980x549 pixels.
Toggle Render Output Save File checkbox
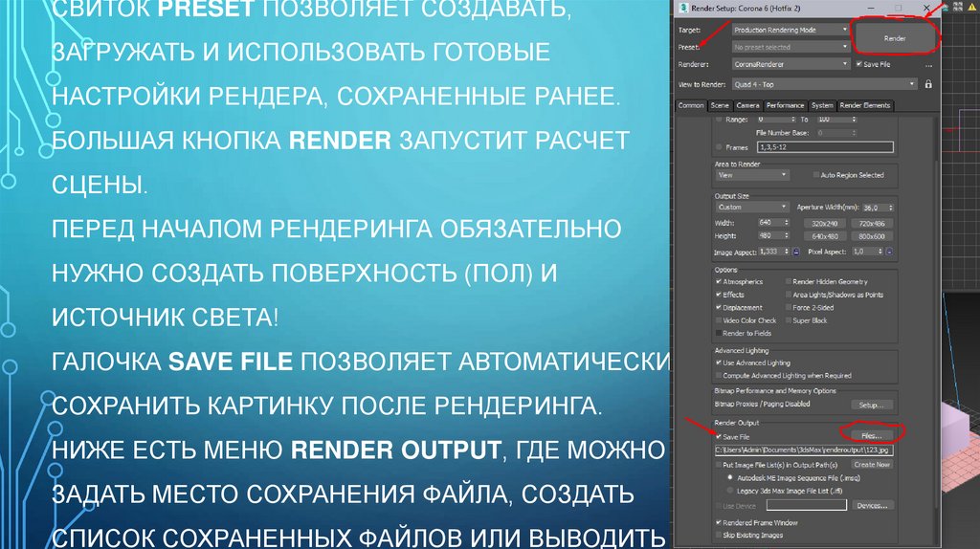tap(719, 437)
